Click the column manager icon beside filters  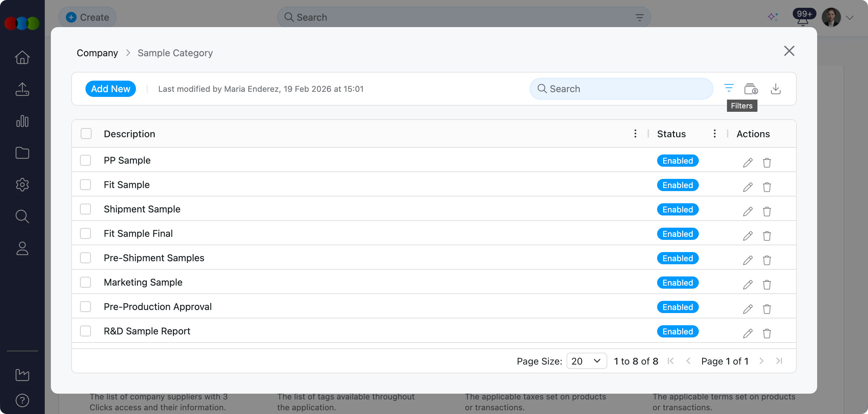(x=751, y=89)
